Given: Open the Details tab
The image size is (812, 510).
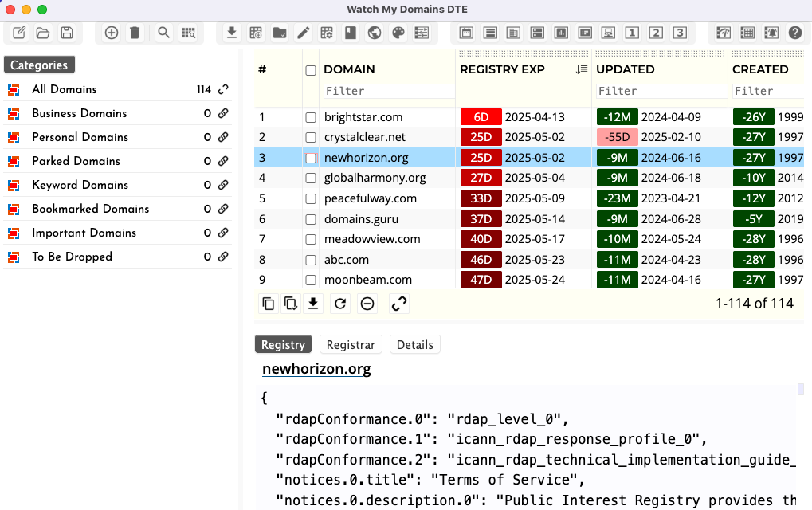Looking at the screenshot, I should (414, 344).
